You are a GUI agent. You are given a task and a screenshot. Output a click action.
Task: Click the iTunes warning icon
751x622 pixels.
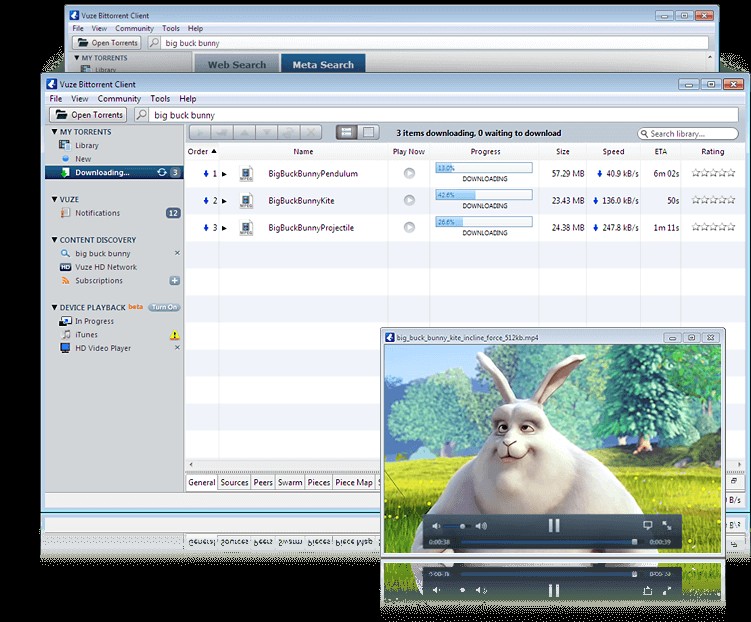pos(175,335)
